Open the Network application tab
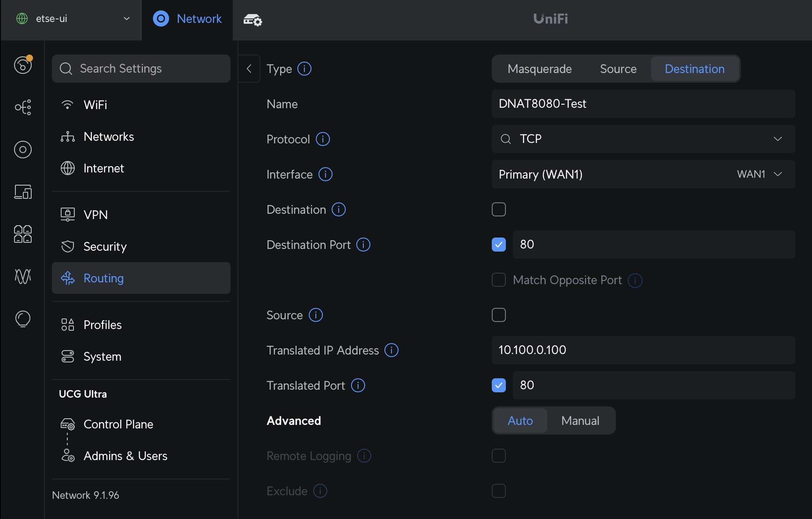This screenshot has width=812, height=519. pos(187,19)
